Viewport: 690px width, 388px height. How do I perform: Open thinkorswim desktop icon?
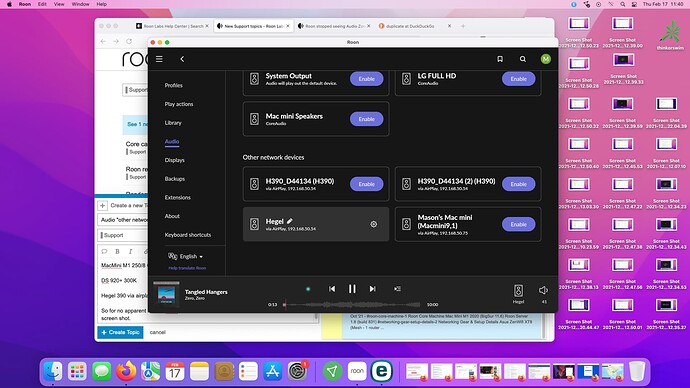(x=670, y=34)
